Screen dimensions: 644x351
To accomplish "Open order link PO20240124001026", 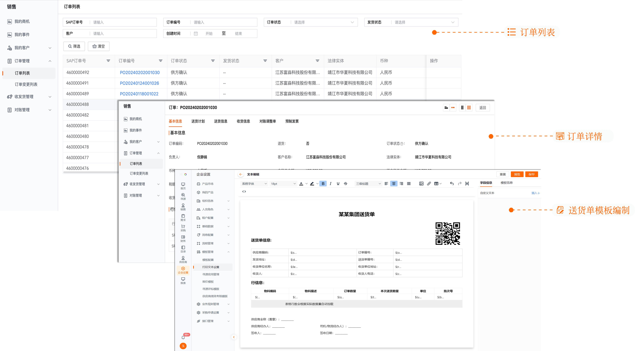I will click(139, 83).
